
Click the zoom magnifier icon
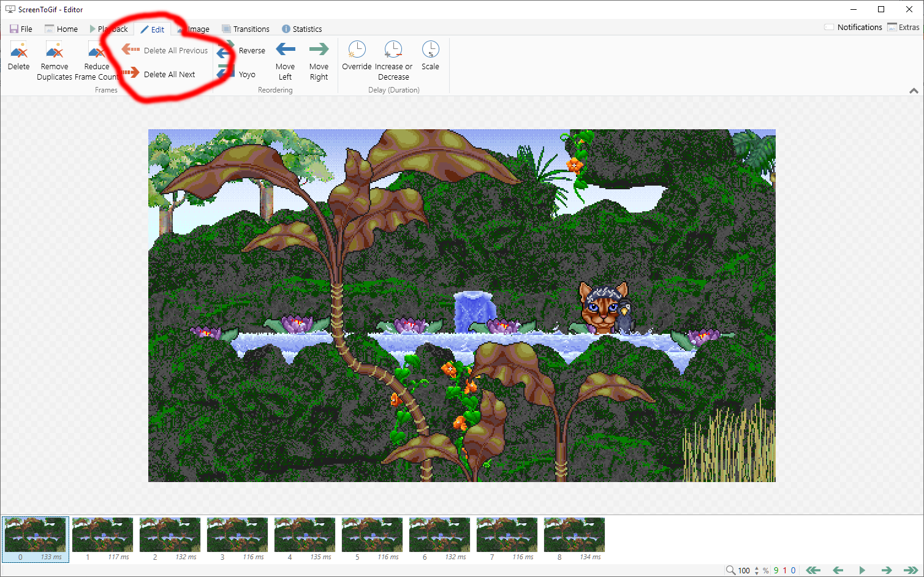730,570
